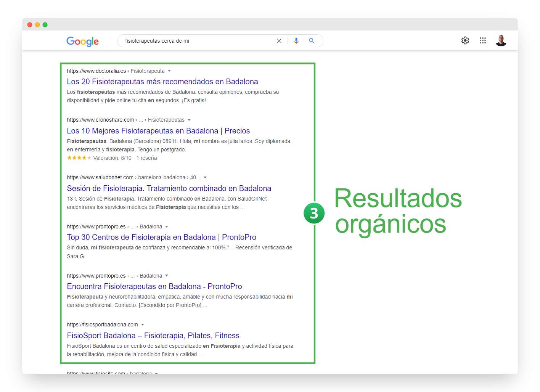This screenshot has width=540, height=392.
Task: Expand dropdown arrow next to fisiosportbadalona.com URL
Action: 143,325
